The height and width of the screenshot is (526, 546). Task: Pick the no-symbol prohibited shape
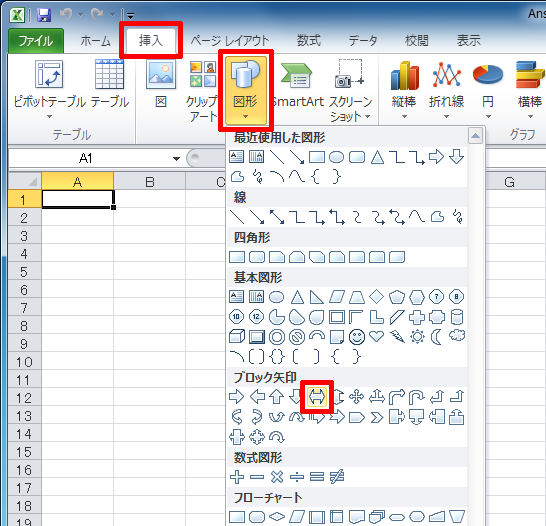point(297,337)
